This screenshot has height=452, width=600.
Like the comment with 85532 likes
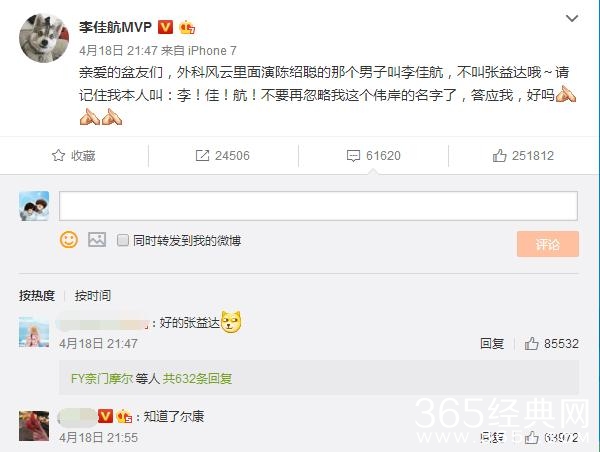click(x=532, y=344)
